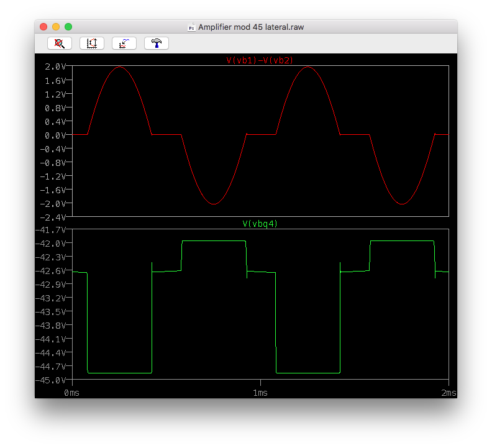Click the 1.6V vertical axis label

click(x=55, y=81)
